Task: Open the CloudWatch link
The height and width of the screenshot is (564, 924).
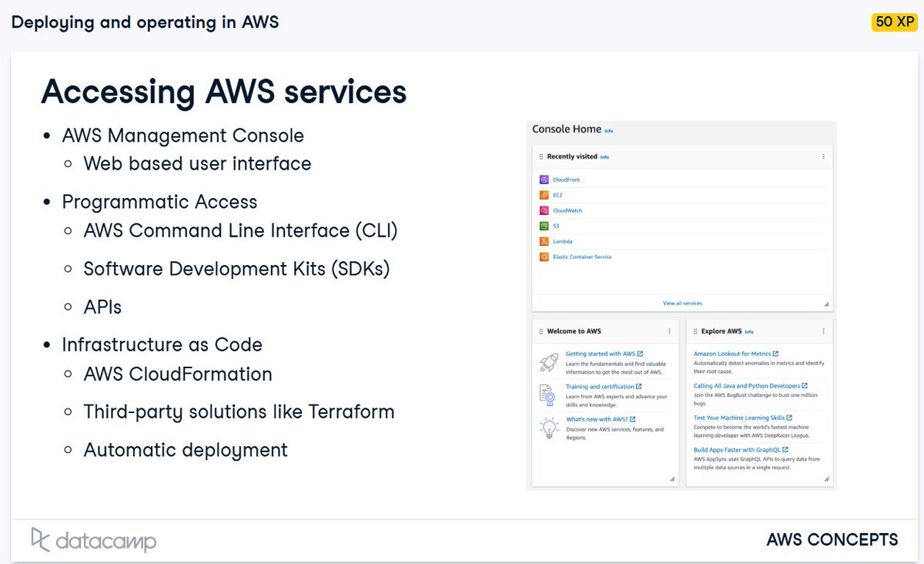Action: point(567,210)
